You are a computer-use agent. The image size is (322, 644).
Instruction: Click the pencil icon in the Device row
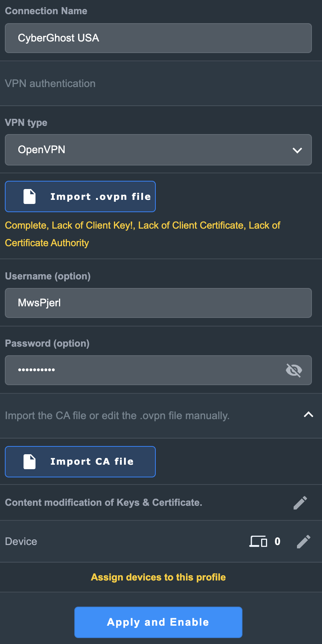[x=304, y=542]
